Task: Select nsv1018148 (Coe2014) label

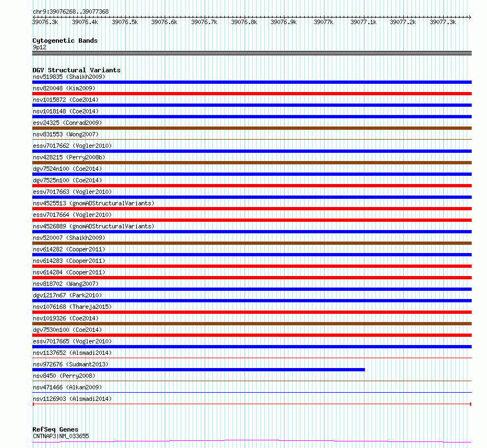Action: 66,111
